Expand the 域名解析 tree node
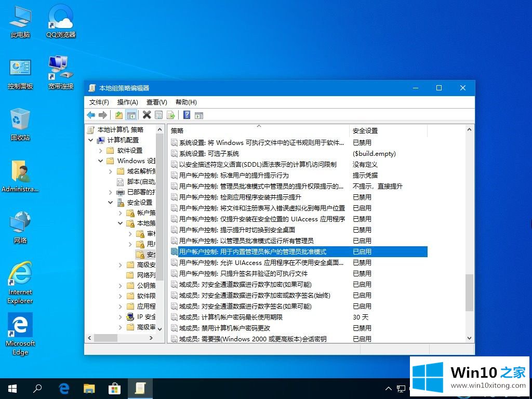 (x=110, y=171)
